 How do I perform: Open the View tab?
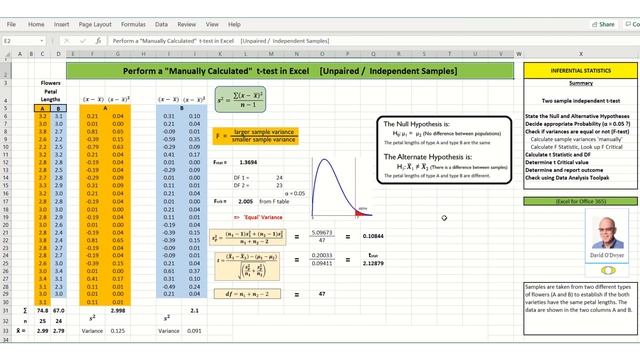[x=212, y=24]
